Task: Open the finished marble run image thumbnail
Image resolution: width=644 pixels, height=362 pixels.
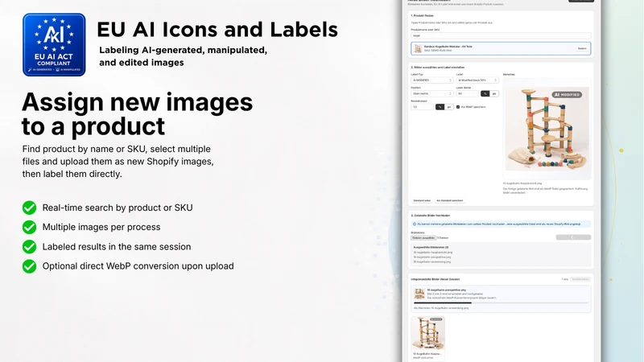Action: [428, 333]
